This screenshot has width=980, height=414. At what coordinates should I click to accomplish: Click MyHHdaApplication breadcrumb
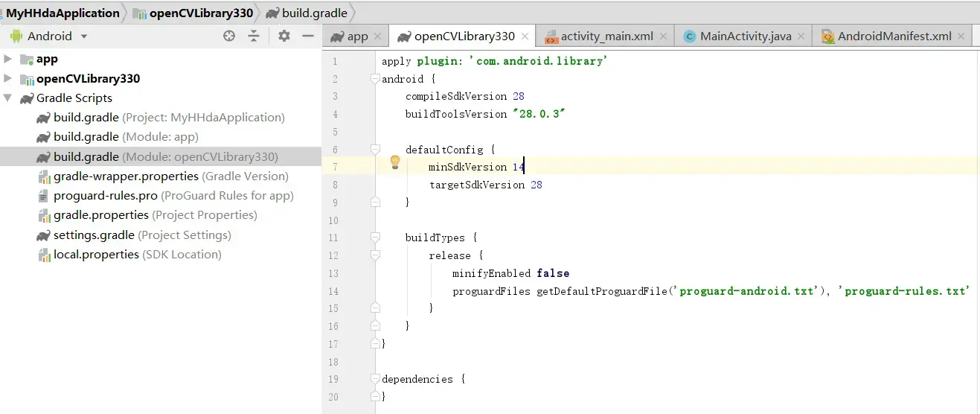[63, 13]
